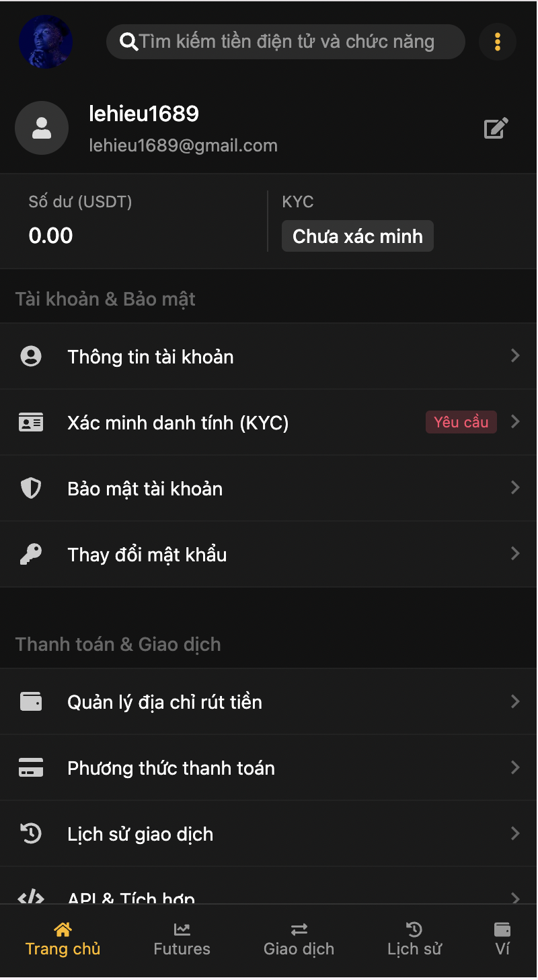Select the Trang chủ home tab
The image size is (538, 980).
point(63,940)
